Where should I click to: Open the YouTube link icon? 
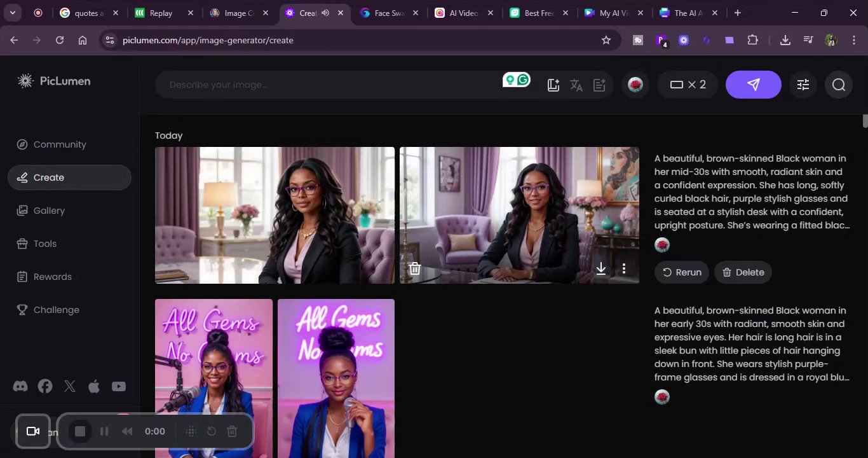coord(119,386)
